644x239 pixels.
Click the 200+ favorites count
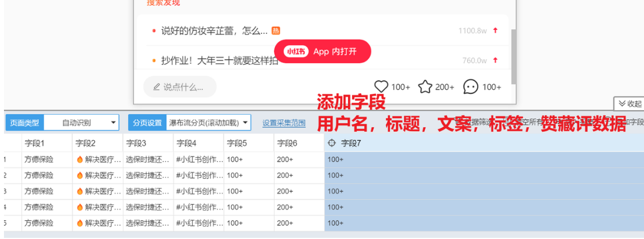click(x=445, y=87)
